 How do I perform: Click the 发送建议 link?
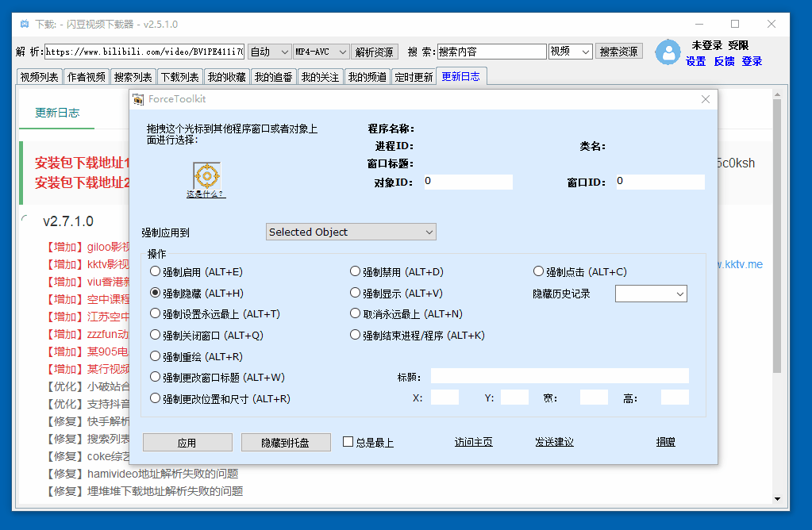[x=554, y=442]
